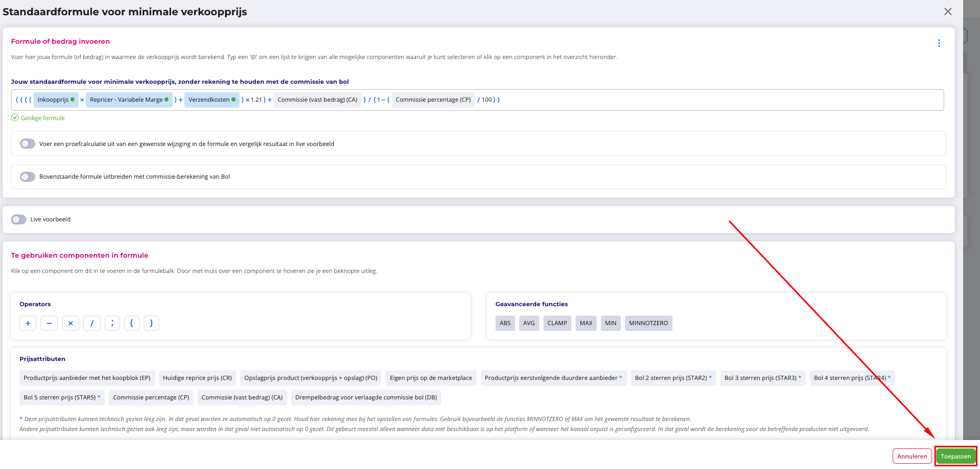Viewport: 980px width, 469px height.
Task: Click Toepassen to apply formula
Action: point(956,456)
